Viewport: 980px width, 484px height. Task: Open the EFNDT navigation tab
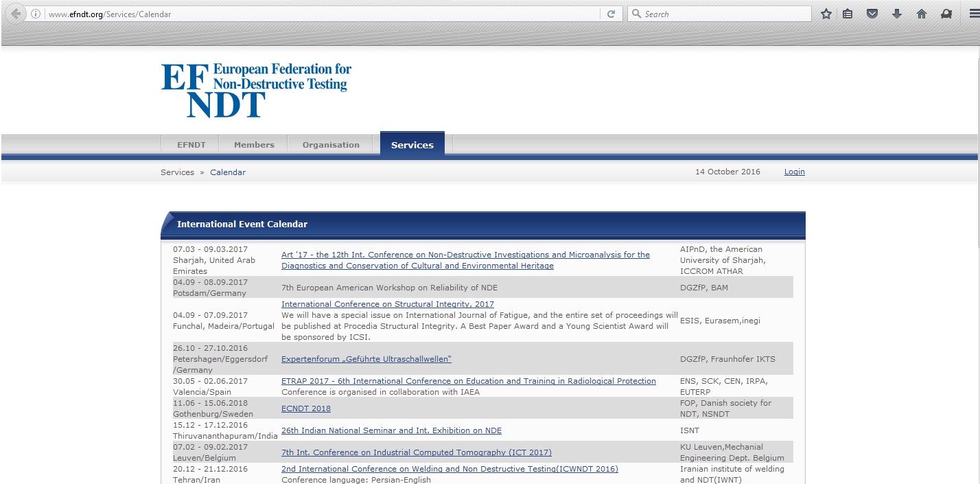[x=189, y=145]
